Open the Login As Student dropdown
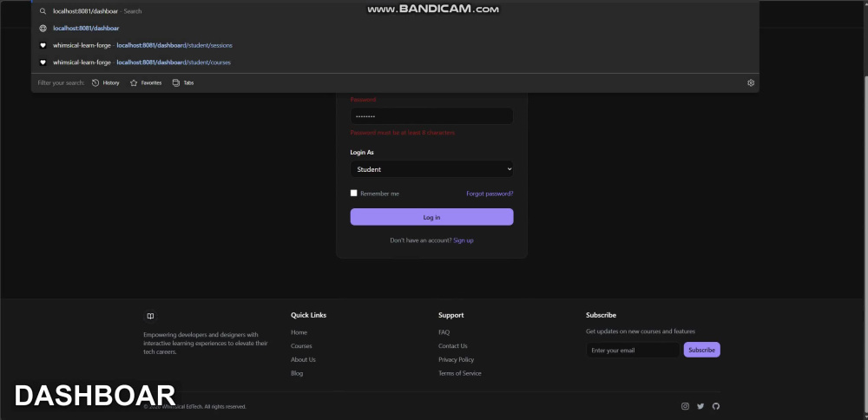 pyautogui.click(x=431, y=169)
